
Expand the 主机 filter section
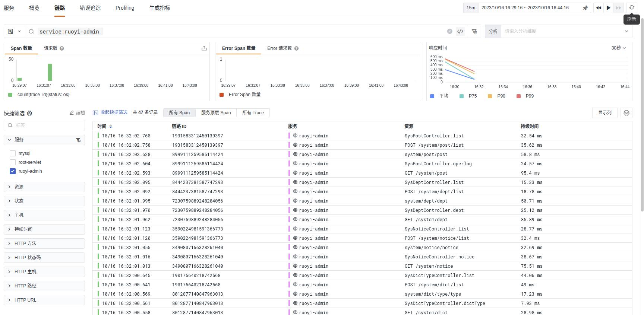pos(44,215)
